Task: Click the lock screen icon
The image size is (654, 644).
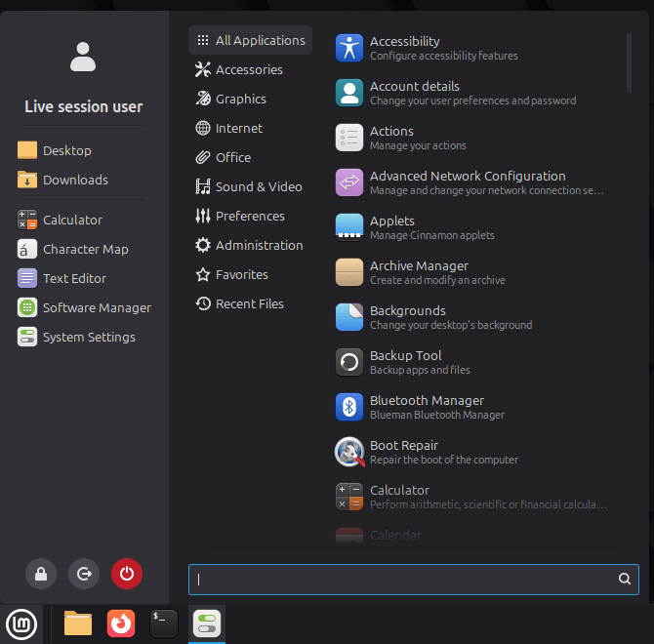Action: click(41, 575)
